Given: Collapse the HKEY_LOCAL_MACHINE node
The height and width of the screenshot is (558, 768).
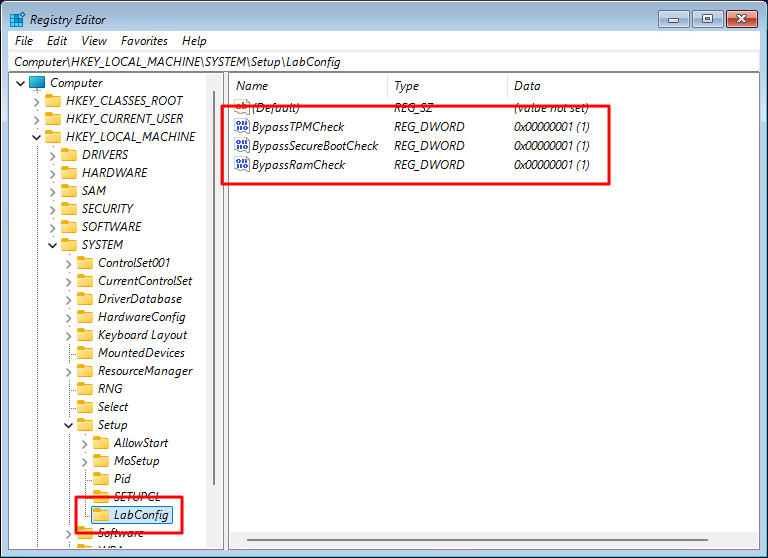Looking at the screenshot, I should [37, 137].
